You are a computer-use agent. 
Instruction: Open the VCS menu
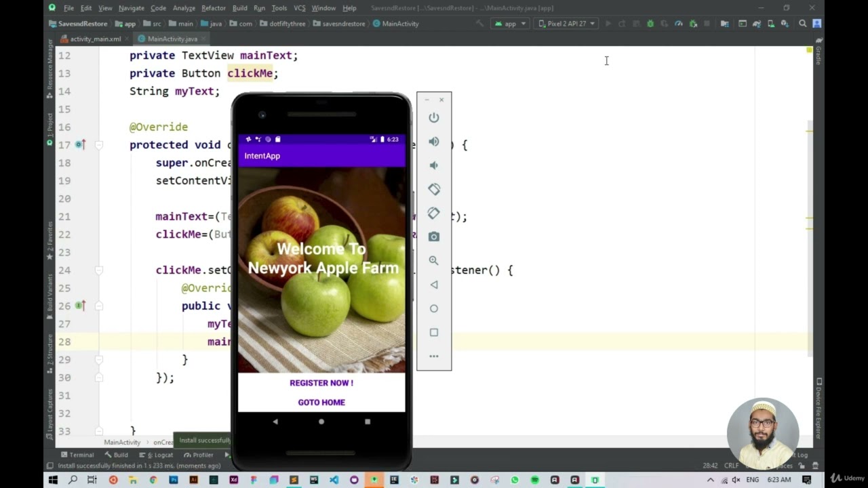point(299,8)
